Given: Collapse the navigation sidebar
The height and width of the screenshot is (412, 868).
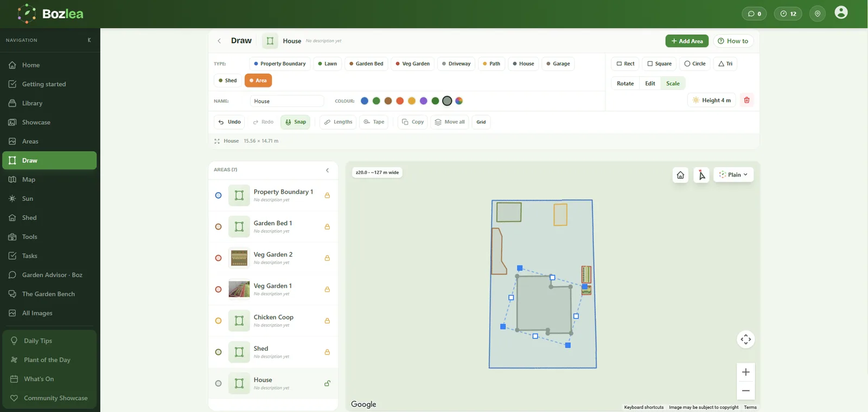Looking at the screenshot, I should 90,40.
